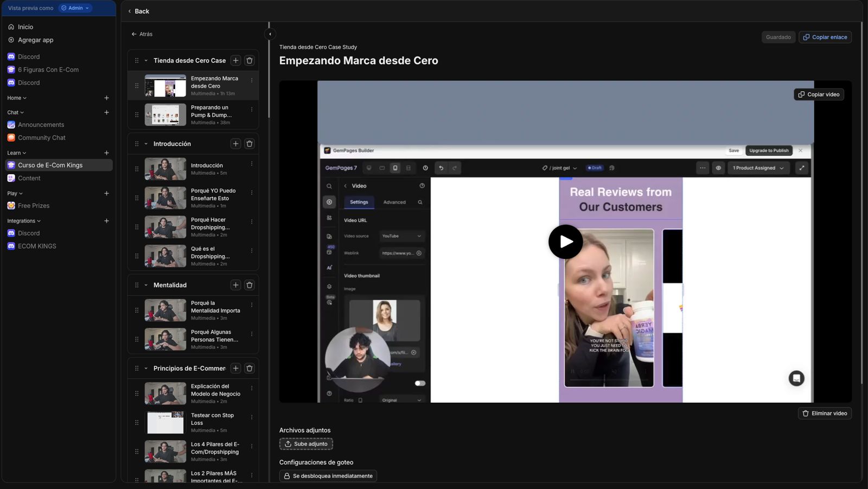Open the Admin preview role dropdown

pos(75,8)
